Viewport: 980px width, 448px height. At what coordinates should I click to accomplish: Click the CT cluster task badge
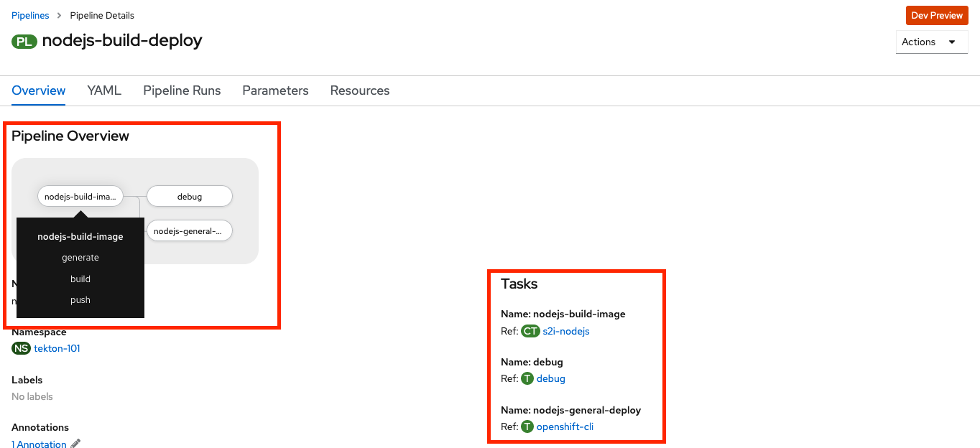coord(530,331)
